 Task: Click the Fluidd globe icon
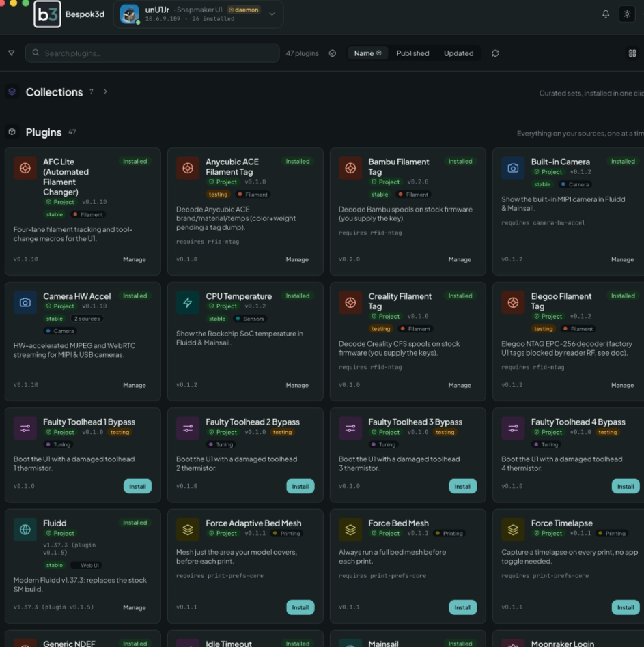tap(25, 530)
